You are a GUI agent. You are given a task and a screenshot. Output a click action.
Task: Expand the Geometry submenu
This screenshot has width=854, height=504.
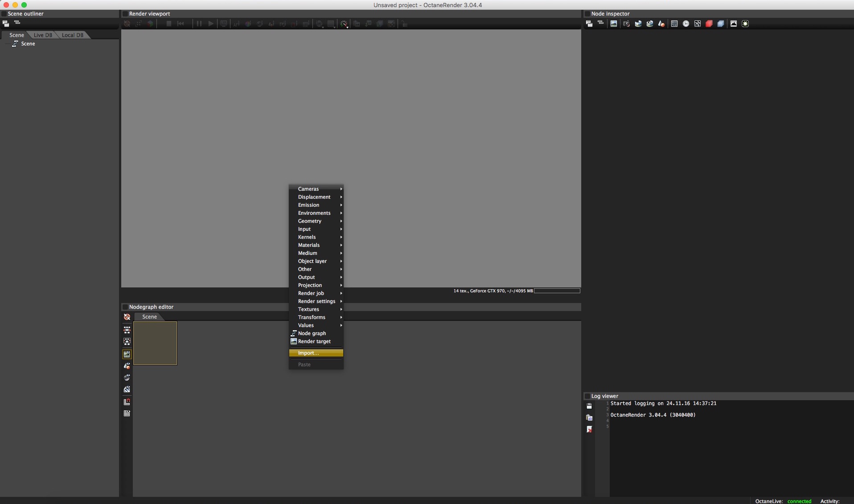pos(316,221)
